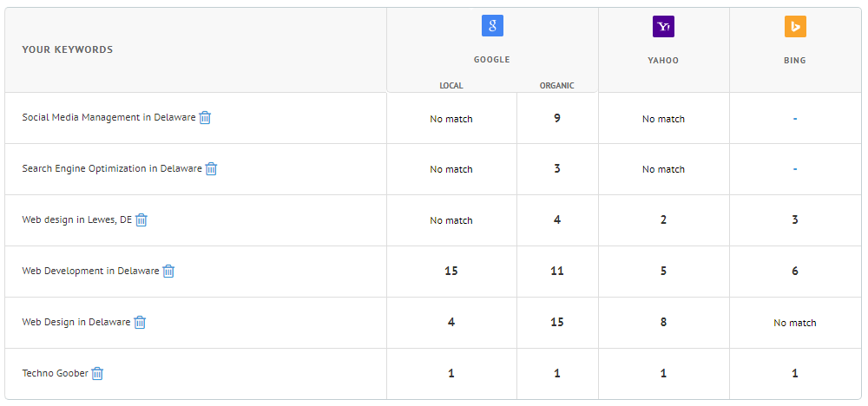Screen dimensions: 868x406
Task: Click Google local No match for Social Media
Action: (x=451, y=119)
